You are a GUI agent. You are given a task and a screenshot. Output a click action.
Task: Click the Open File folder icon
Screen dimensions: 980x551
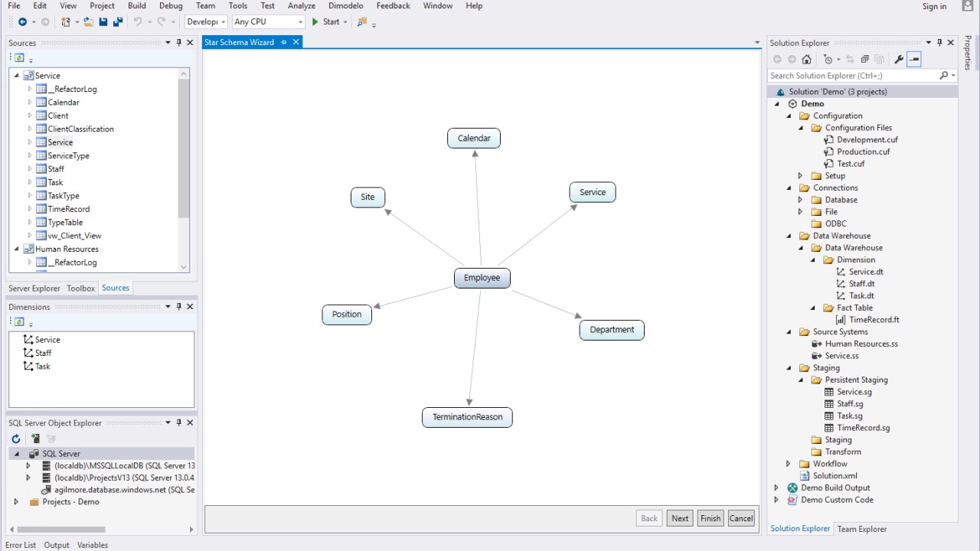pyautogui.click(x=89, y=22)
